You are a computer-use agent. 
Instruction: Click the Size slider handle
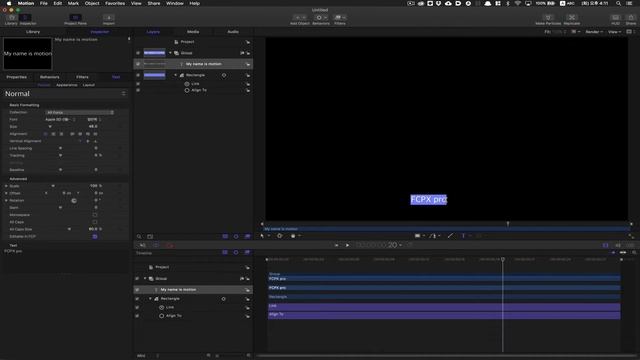coord(50,127)
